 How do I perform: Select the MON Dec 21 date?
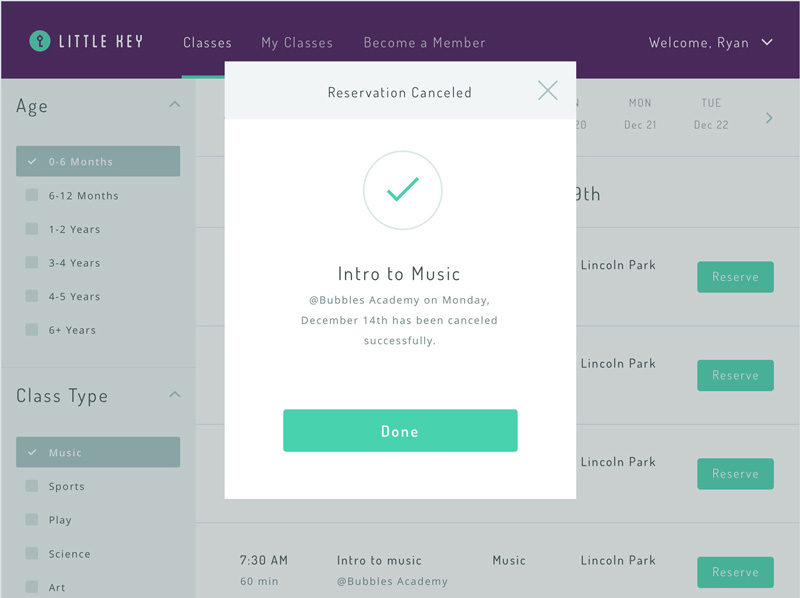point(640,114)
